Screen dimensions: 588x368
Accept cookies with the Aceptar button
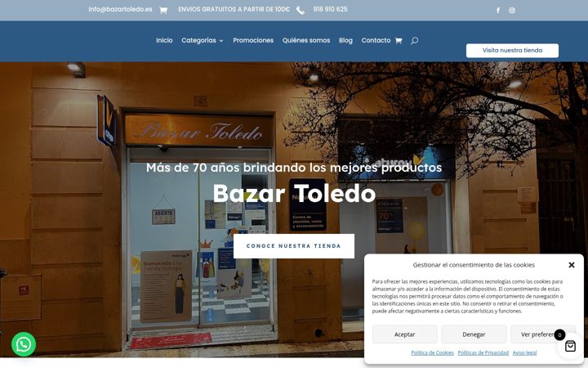pyautogui.click(x=404, y=334)
